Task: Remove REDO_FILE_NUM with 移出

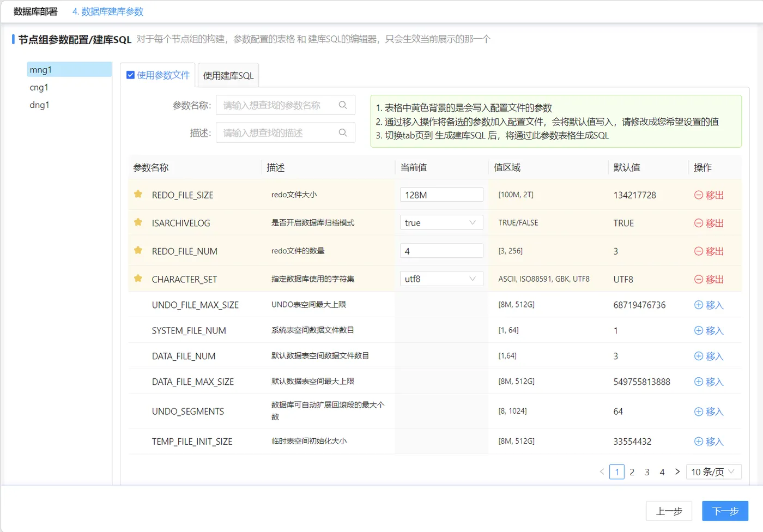Action: click(x=709, y=251)
